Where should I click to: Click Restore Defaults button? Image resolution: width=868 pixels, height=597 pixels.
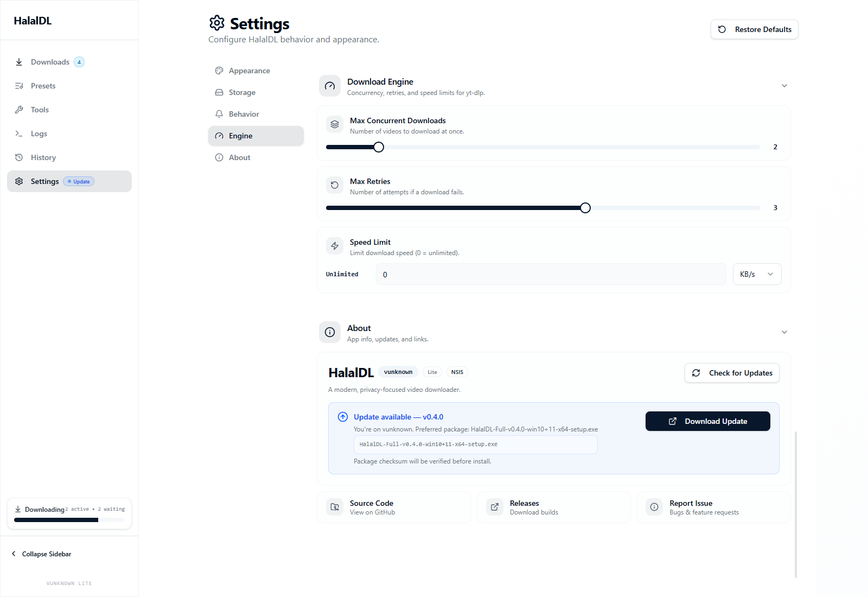coord(754,29)
